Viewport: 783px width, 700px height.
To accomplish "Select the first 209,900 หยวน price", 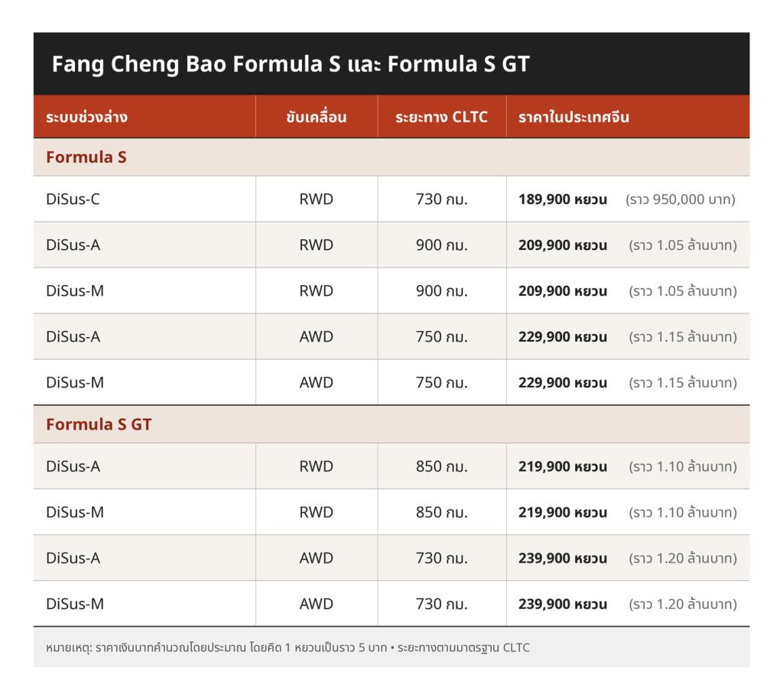I will 563,245.
